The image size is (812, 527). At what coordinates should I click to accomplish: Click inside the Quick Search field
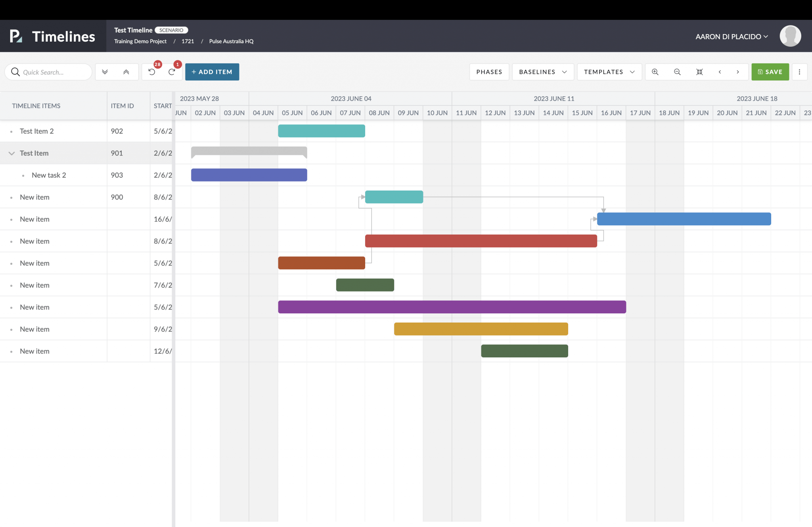tap(48, 72)
